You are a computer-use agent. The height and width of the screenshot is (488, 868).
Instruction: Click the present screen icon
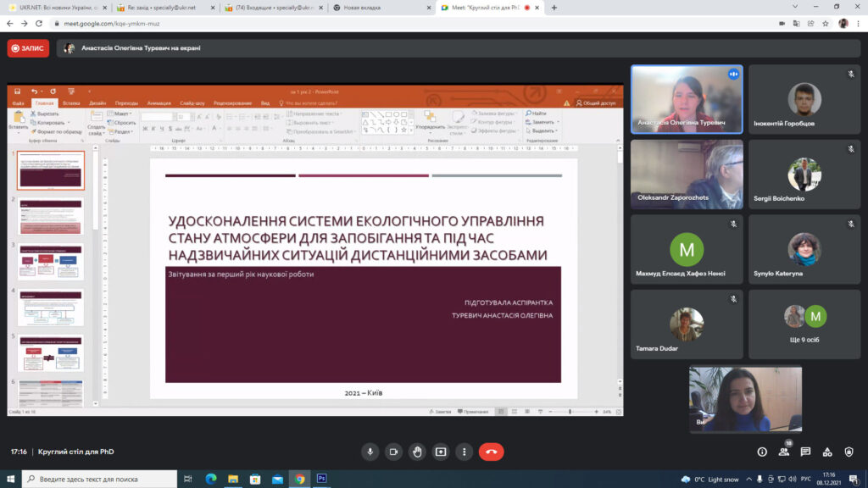coord(441,452)
